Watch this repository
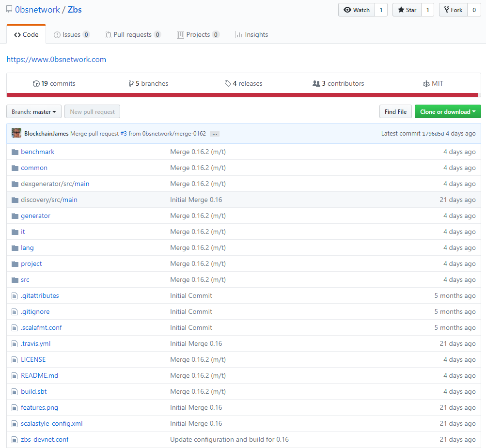The image size is (486, 448). tap(357, 10)
